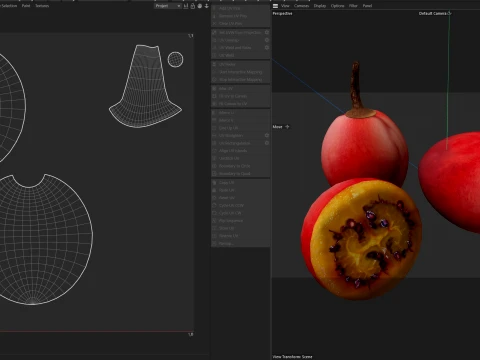Open gear options for UV Unwrap
Viewport: 480px width, 360px height.
coord(267,40)
